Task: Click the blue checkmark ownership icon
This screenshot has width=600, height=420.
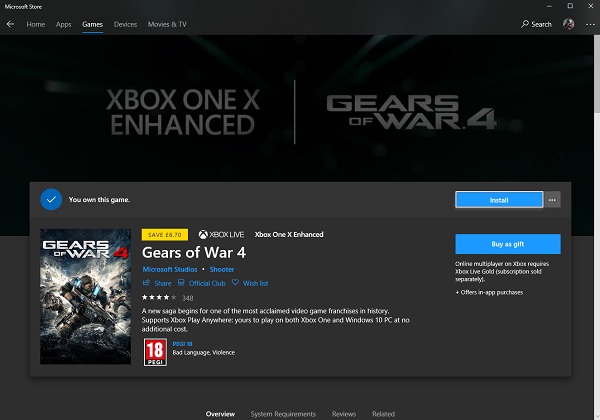Action: point(51,199)
